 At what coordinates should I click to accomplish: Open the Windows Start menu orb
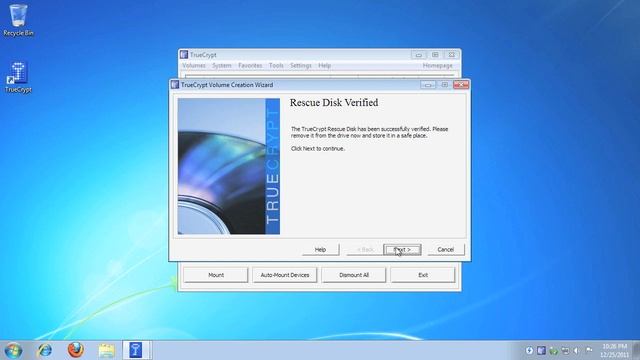[x=13, y=350]
